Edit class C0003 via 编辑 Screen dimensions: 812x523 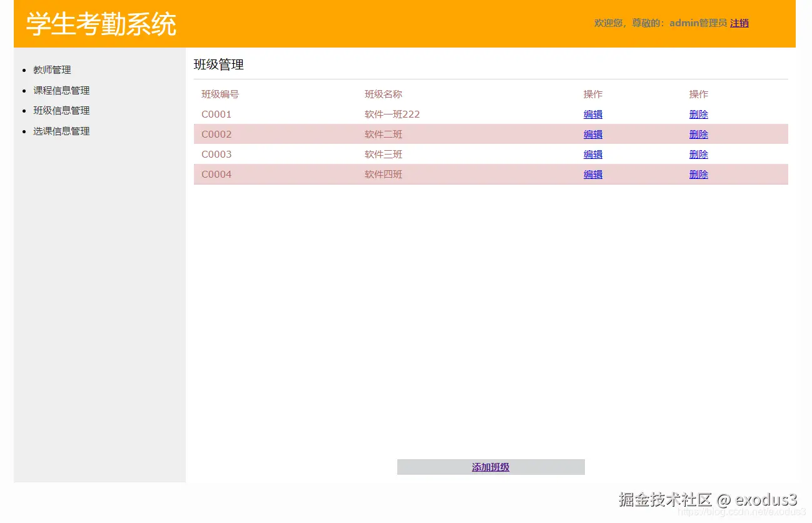[x=593, y=155]
